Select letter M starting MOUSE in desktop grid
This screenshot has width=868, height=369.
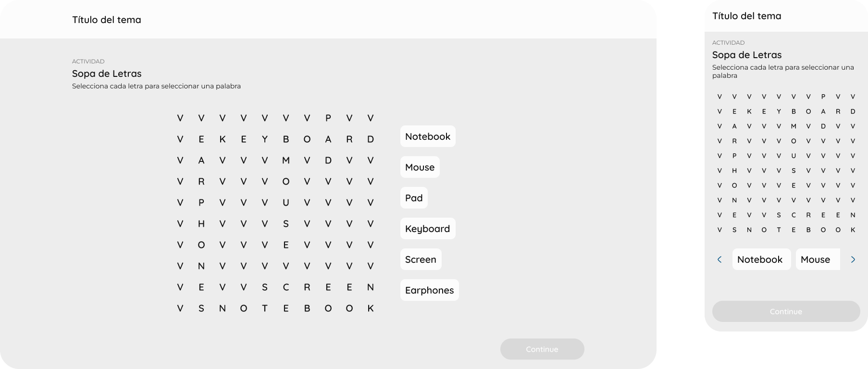[x=286, y=160]
